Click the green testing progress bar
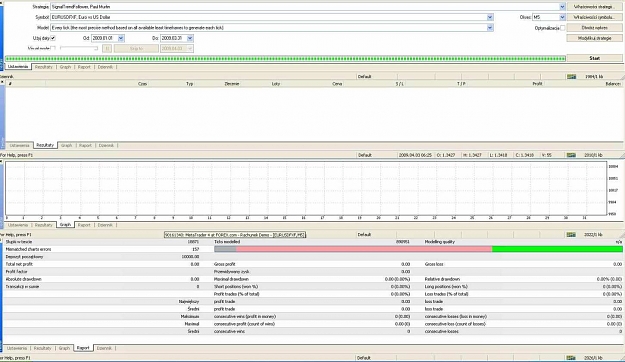This screenshot has height=362, width=625. point(285,59)
